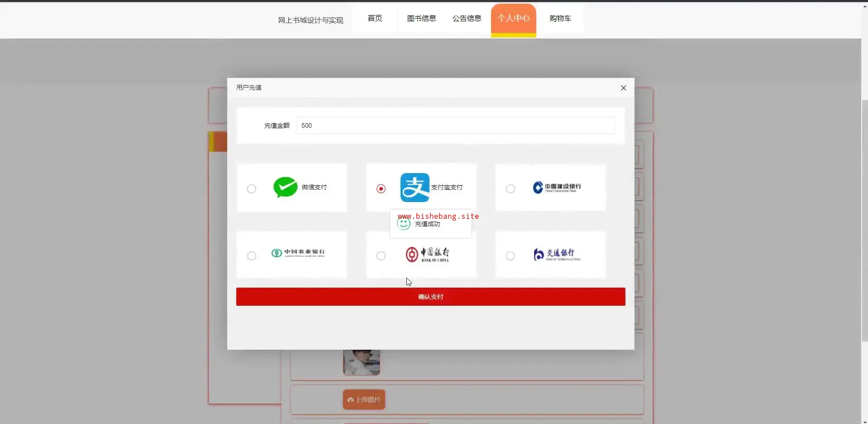This screenshot has height=424, width=868.
Task: Open the 公告信息 tab
Action: [467, 19]
